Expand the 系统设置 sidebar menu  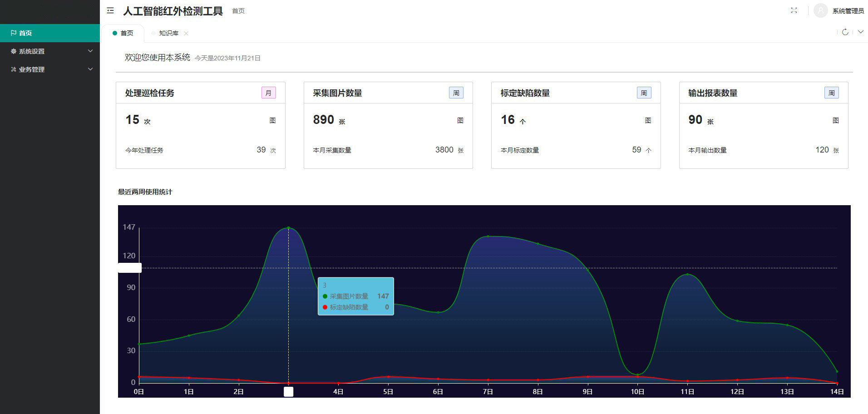coord(50,51)
